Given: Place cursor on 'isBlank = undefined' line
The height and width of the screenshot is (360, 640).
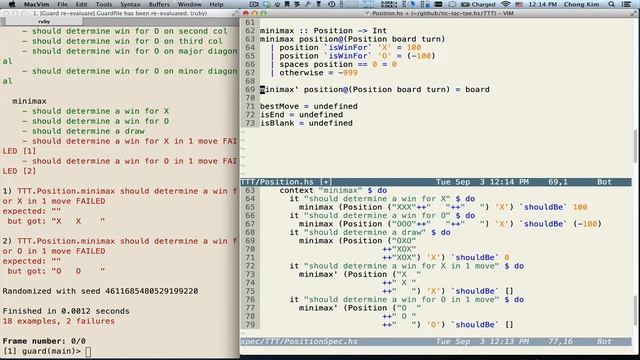Looking at the screenshot, I should (x=306, y=123).
